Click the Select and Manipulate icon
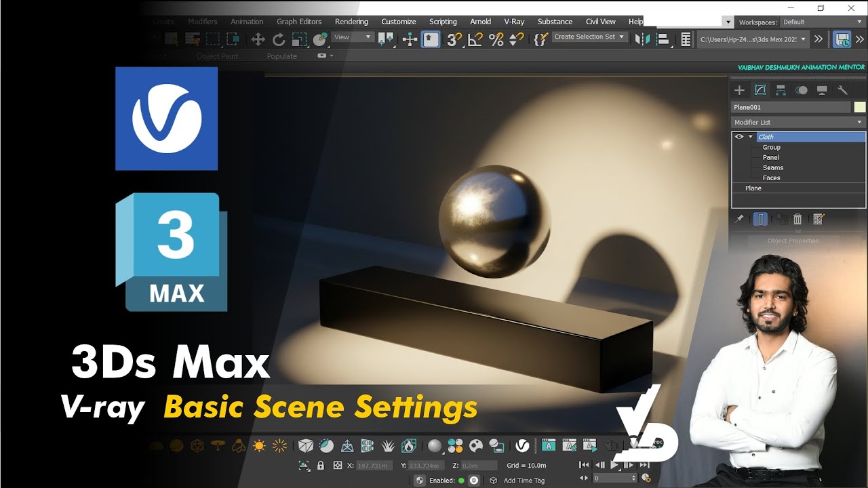This screenshot has height=488, width=868. point(410,39)
